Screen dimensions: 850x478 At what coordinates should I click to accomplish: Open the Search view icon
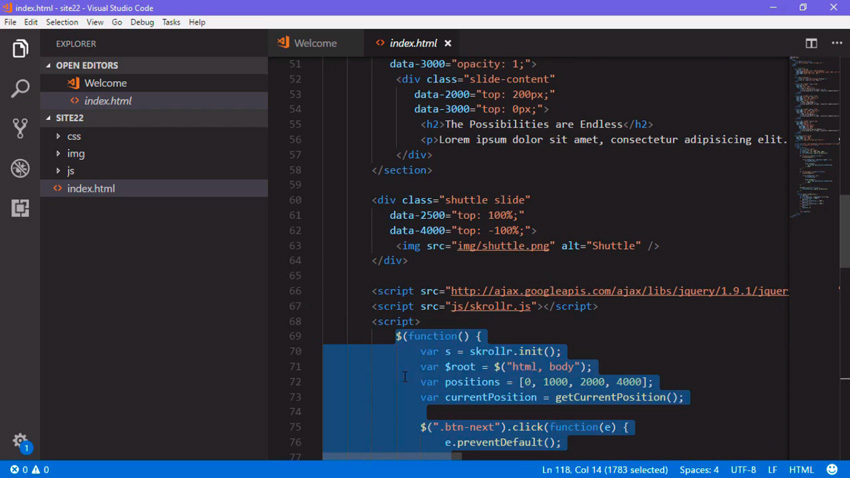(20, 89)
